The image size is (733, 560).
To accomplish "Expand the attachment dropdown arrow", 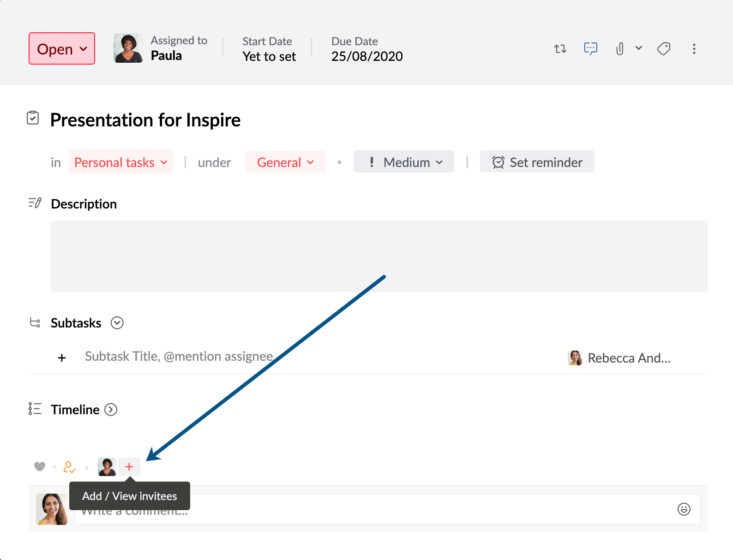I will [639, 48].
